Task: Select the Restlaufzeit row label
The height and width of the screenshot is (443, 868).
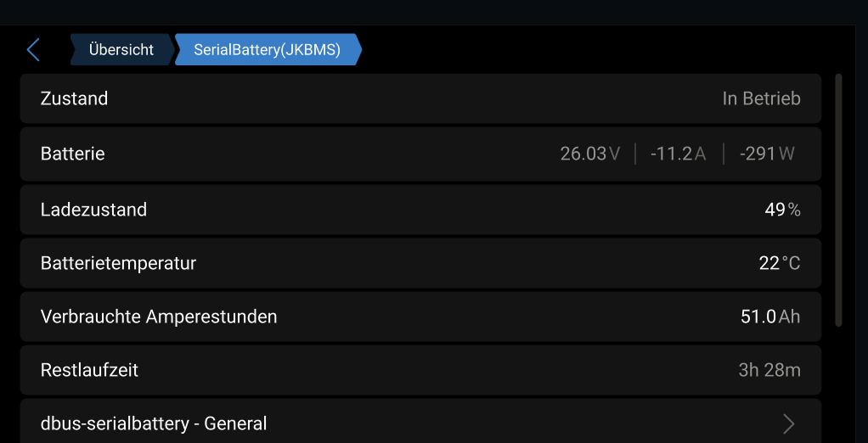Action: (89, 370)
